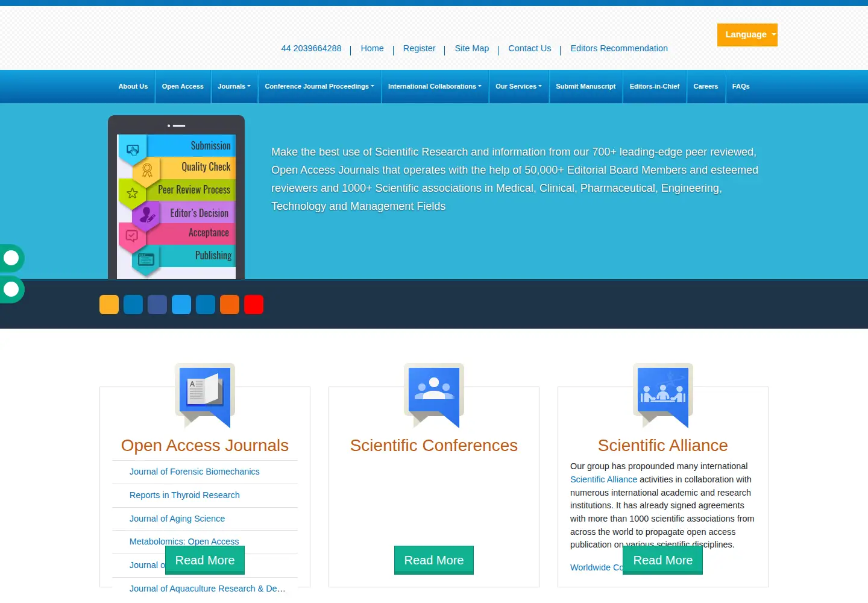Go to Submit Manuscript page
This screenshot has height=603, width=868.
coord(586,86)
